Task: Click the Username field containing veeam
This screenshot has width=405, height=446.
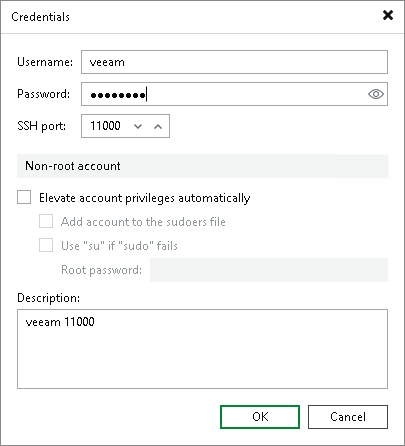Action: (234, 62)
